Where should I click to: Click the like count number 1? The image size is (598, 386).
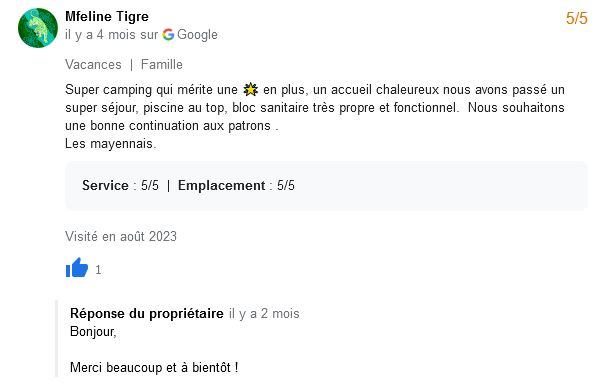coord(98,270)
